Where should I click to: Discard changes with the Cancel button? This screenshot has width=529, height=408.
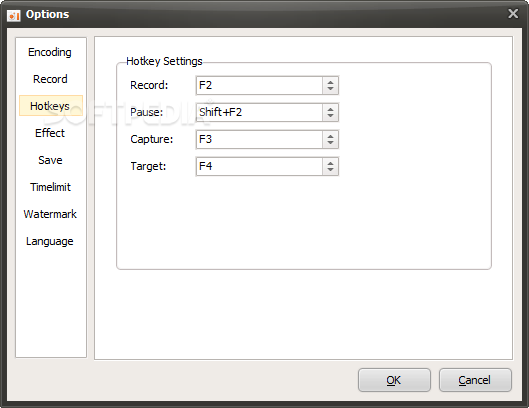pos(475,380)
